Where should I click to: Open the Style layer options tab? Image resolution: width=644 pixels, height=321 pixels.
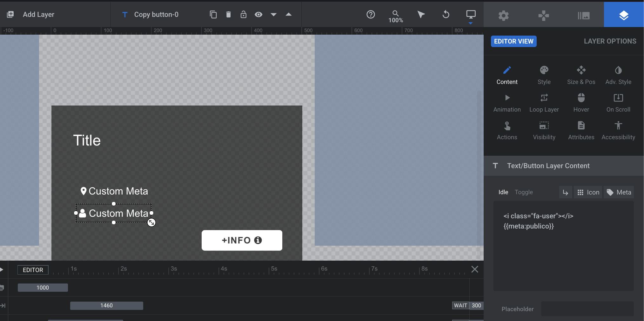544,75
